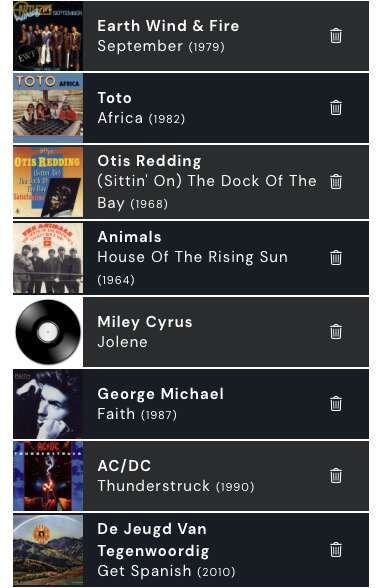Click trash icon for Otis Redding song
380x588 pixels.
point(336,182)
